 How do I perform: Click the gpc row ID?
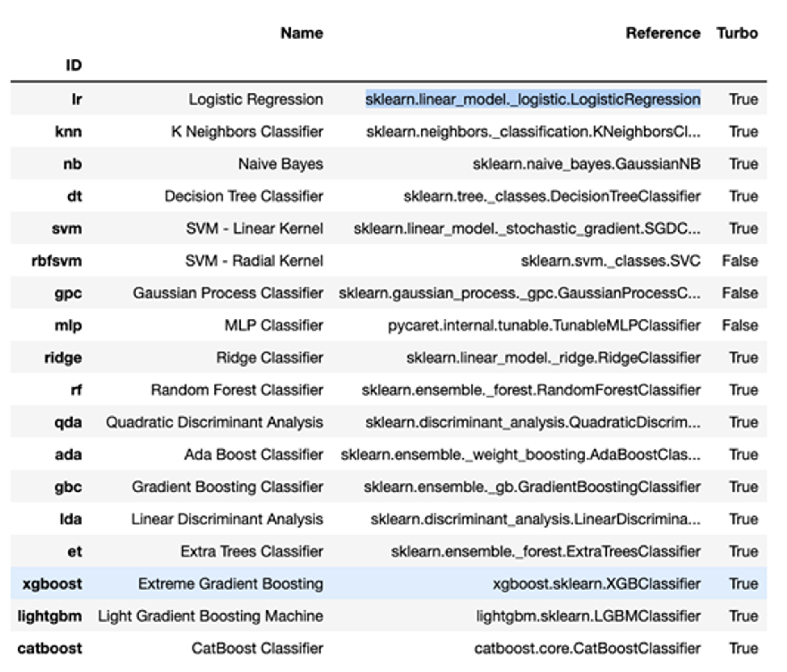pyautogui.click(x=68, y=294)
